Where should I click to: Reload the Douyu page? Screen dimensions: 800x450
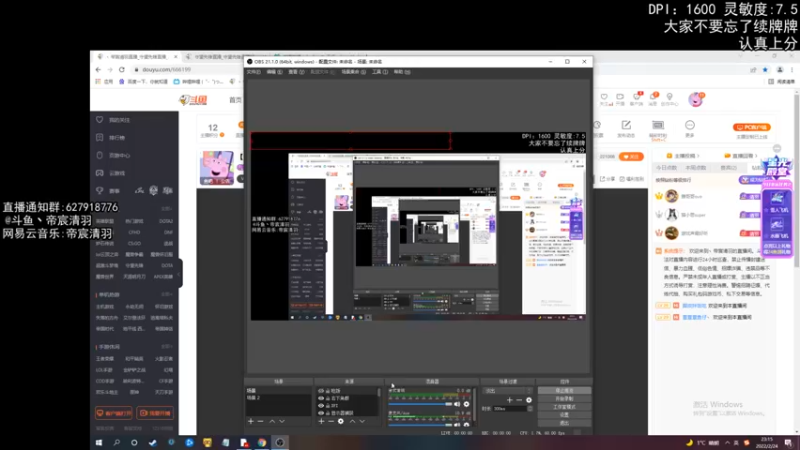(x=121, y=69)
